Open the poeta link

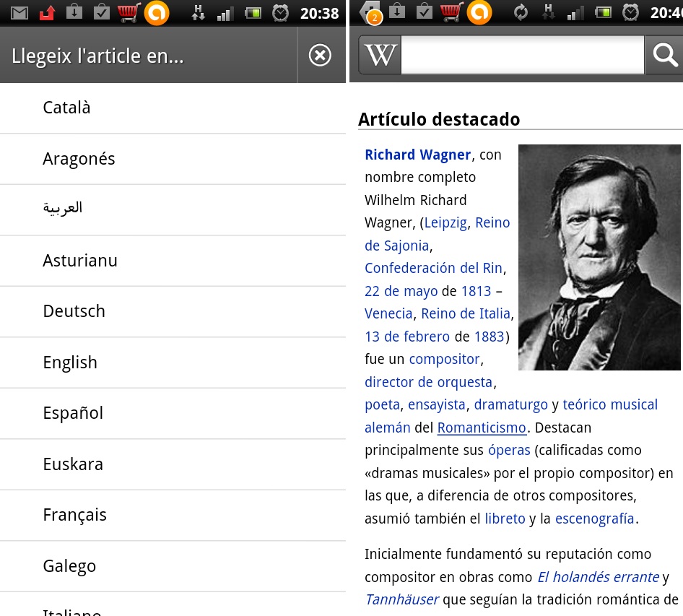pos(382,404)
